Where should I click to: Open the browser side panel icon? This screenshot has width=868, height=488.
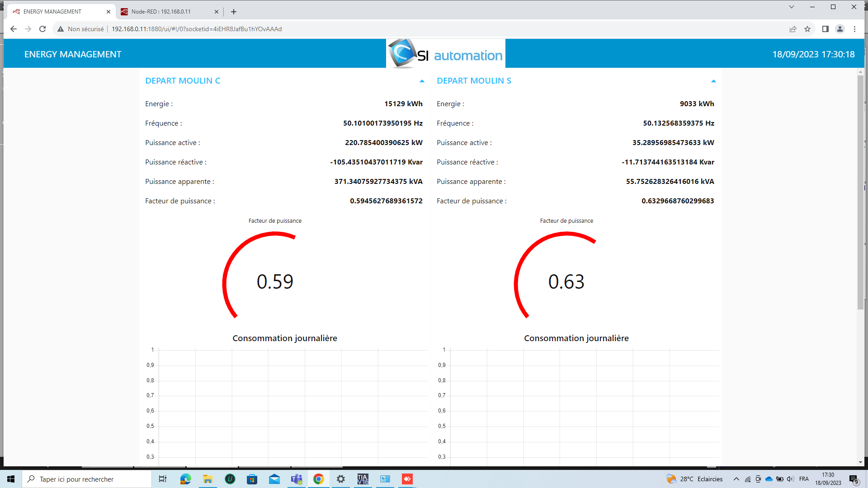(x=825, y=29)
